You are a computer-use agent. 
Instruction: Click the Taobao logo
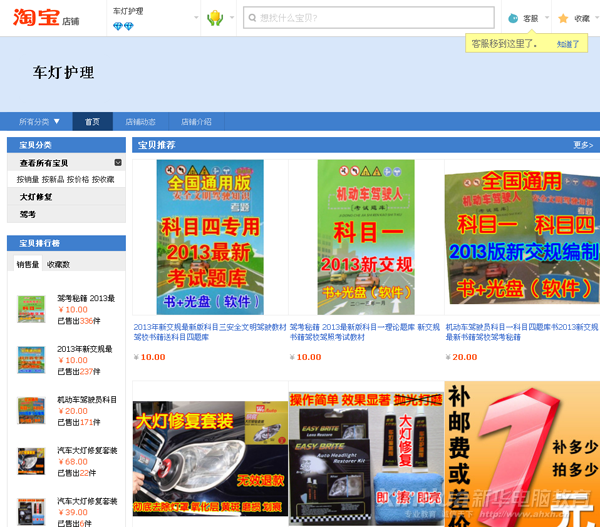[36, 17]
